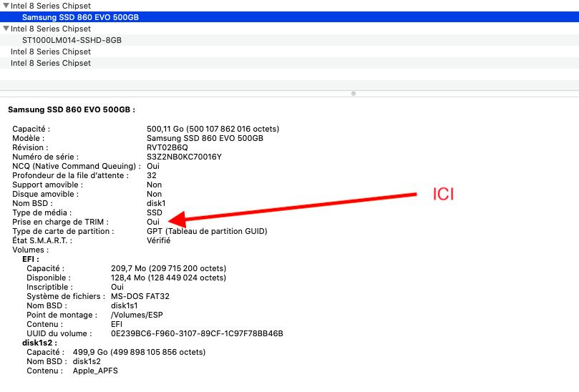
Task: Click the EFI volume heading
Action: [31, 259]
